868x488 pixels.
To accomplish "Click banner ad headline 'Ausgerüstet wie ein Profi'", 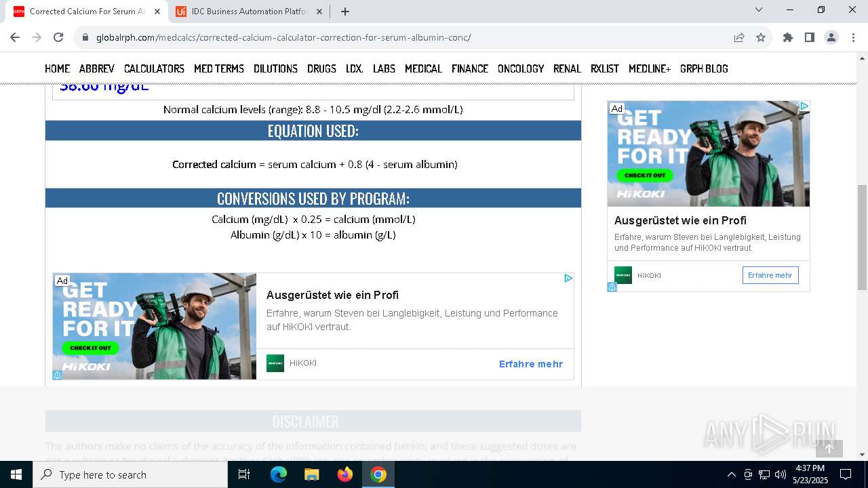I will (332, 295).
